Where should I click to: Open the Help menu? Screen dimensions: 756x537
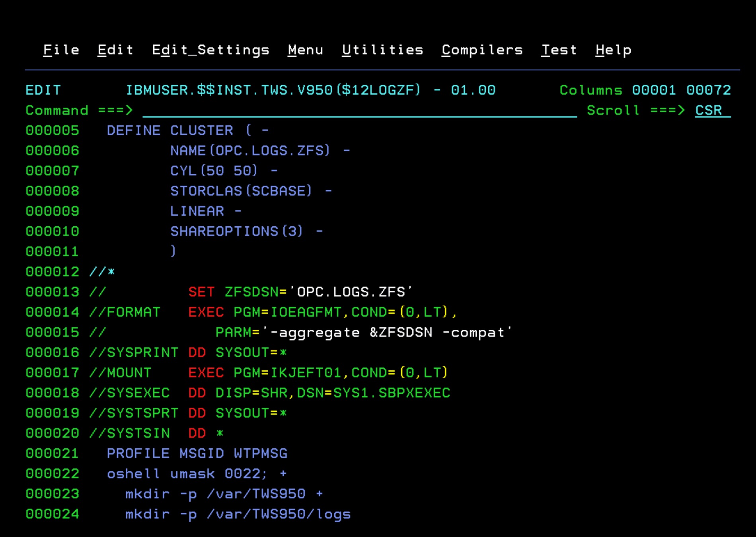tap(613, 50)
